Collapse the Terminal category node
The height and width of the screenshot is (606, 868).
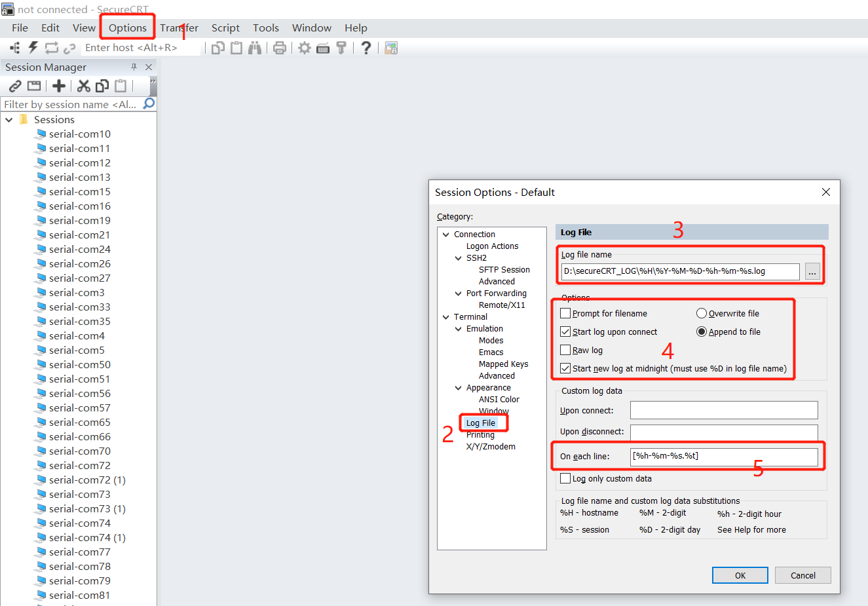[x=446, y=317]
